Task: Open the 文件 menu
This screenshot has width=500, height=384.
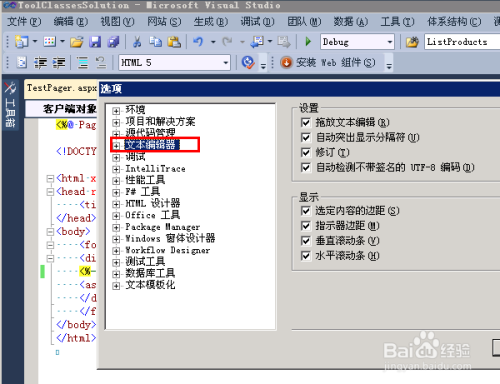Action: tap(24, 22)
